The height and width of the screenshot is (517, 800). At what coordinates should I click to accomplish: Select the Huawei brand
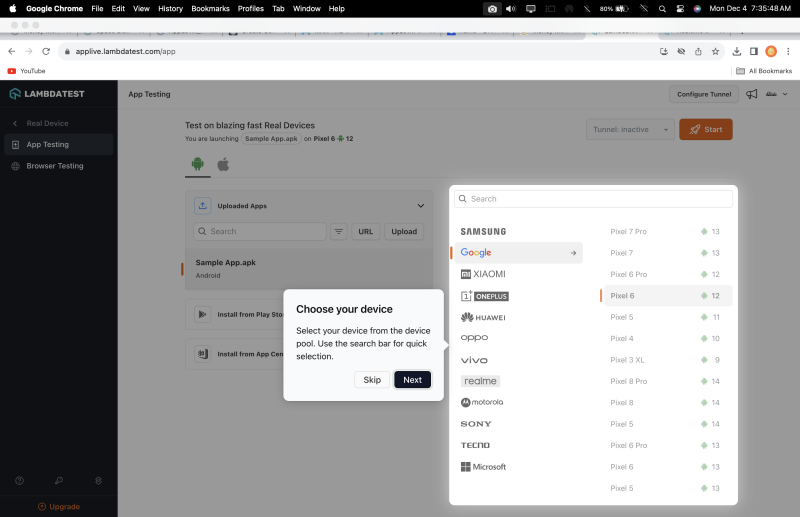(483, 317)
